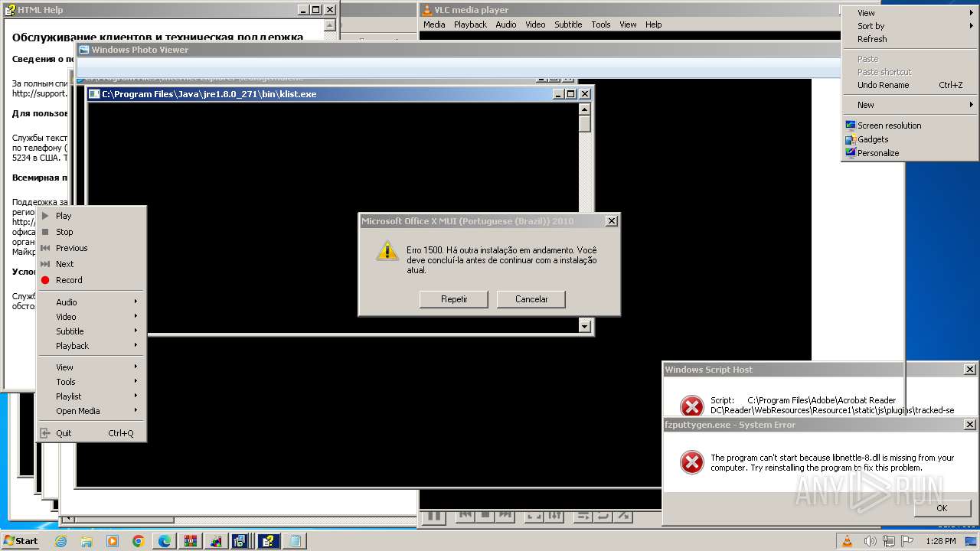Viewport: 980px width, 551px height.
Task: Select Next in VLC context menu
Action: click(92, 264)
